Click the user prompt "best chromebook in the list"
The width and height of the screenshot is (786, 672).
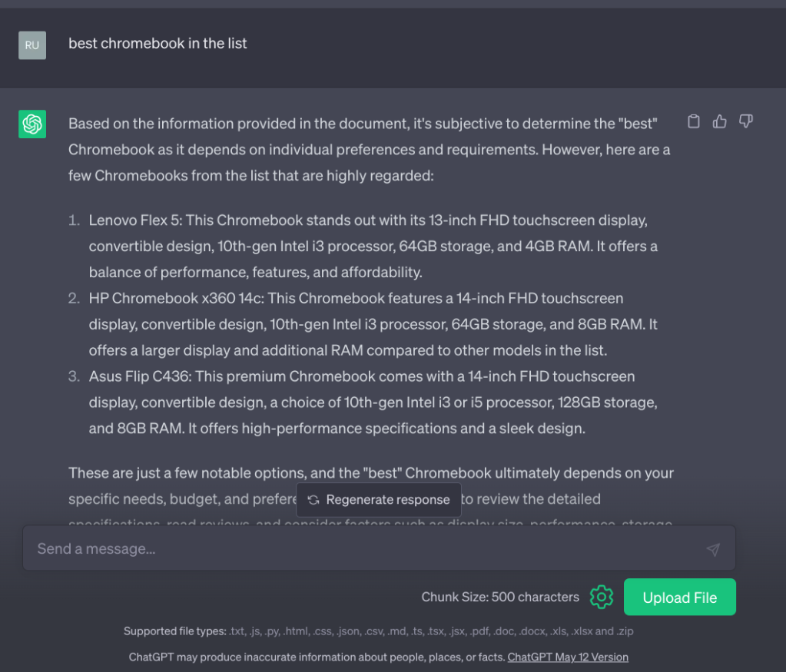point(158,44)
